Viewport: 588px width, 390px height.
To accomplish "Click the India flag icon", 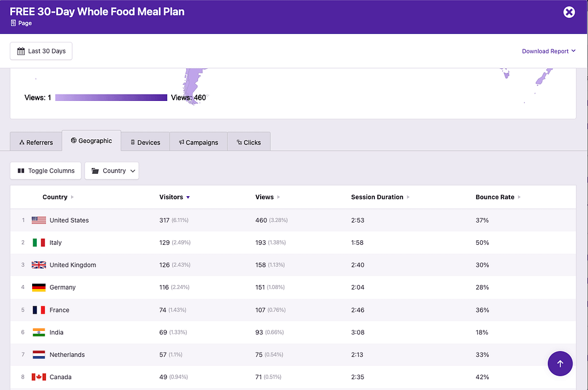I will click(38, 332).
